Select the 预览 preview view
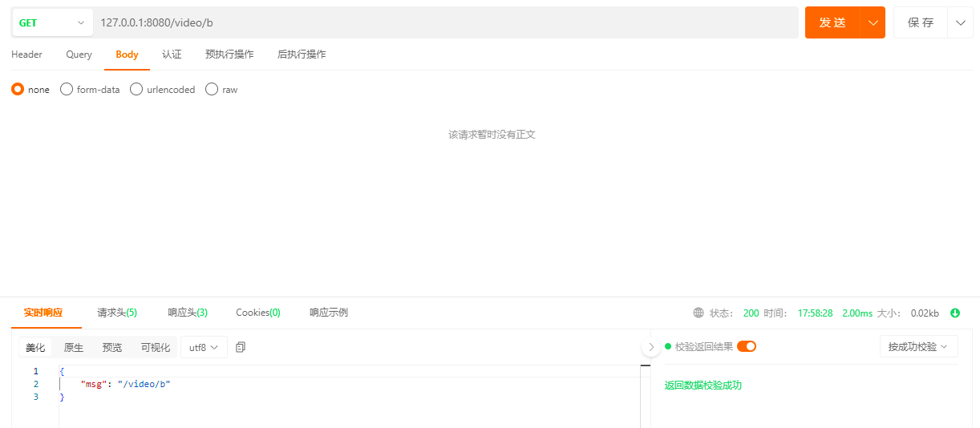The height and width of the screenshot is (428, 980). pyautogui.click(x=112, y=347)
